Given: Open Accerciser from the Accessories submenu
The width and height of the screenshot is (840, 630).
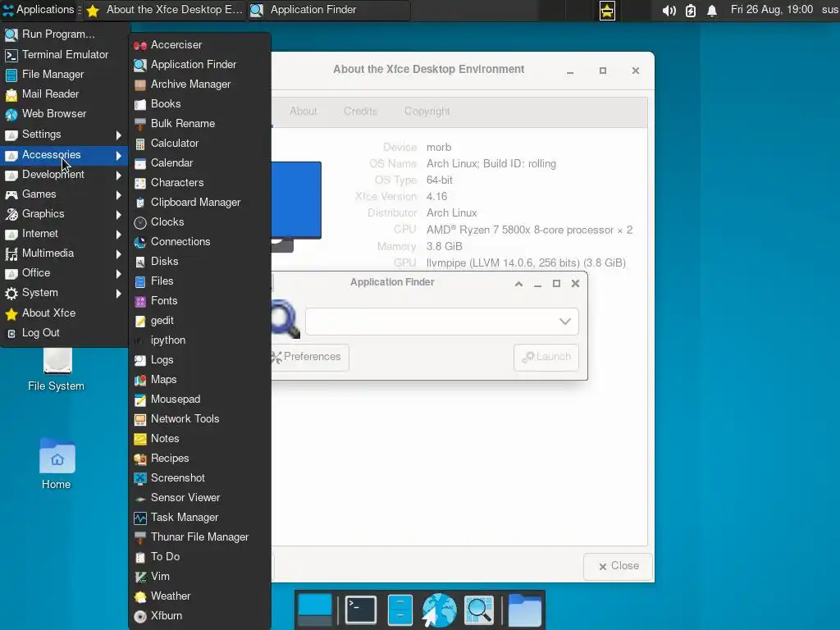Looking at the screenshot, I should click(199, 45).
